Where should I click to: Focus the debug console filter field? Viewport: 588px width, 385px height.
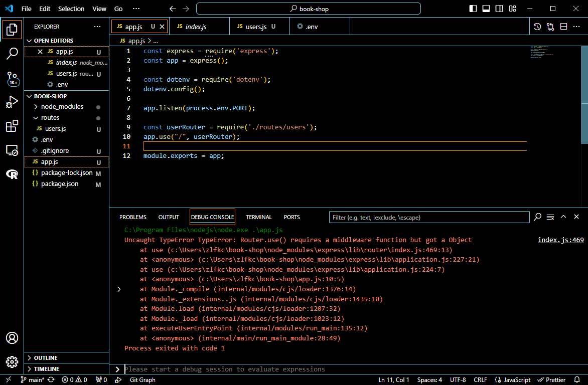click(x=429, y=218)
